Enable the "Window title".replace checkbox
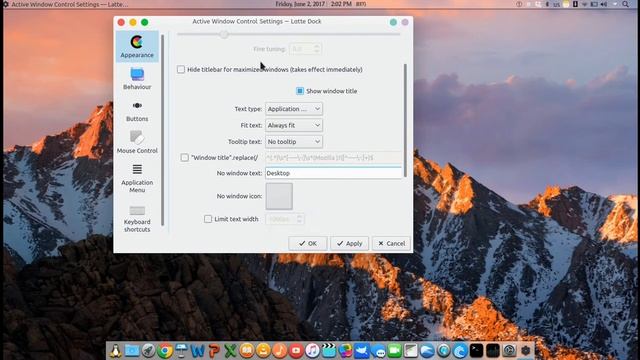This screenshot has height=360, width=640. pyautogui.click(x=184, y=158)
